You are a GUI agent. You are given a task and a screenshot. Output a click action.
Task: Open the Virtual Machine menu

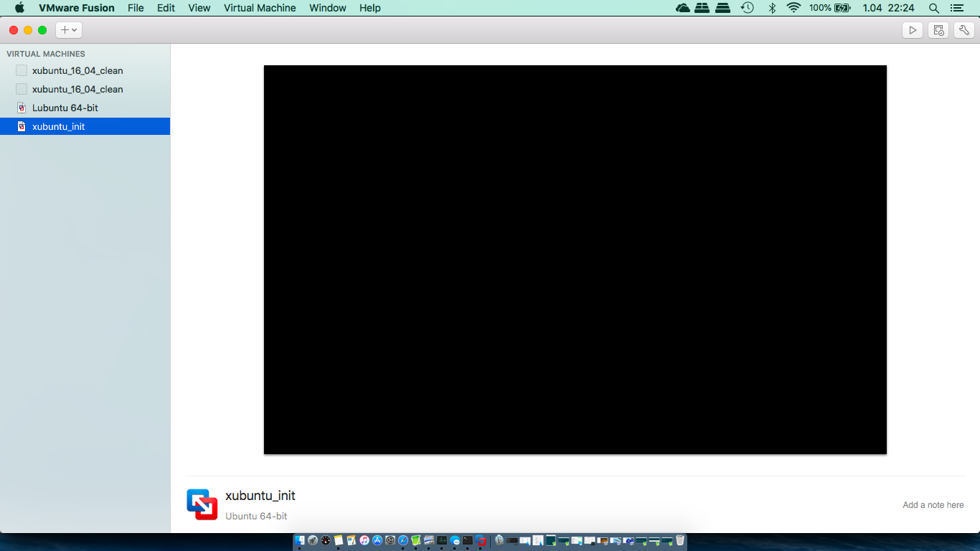click(x=260, y=8)
